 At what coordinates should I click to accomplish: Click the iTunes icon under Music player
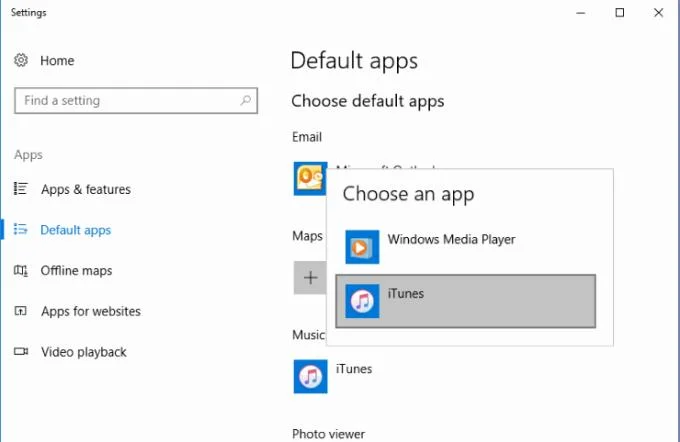[x=311, y=377]
